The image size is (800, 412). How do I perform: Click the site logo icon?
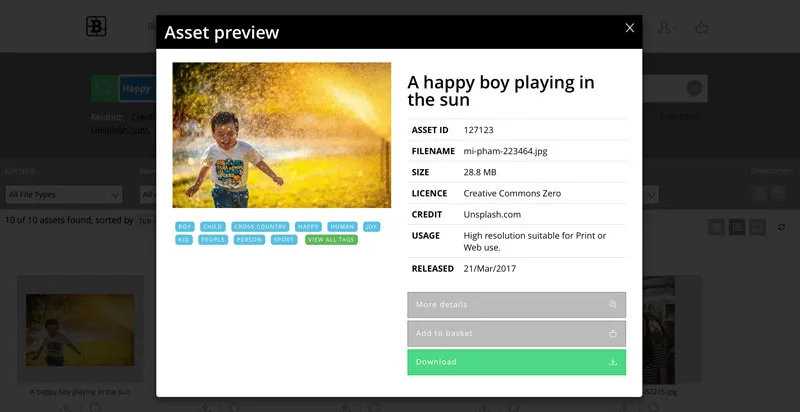96,27
